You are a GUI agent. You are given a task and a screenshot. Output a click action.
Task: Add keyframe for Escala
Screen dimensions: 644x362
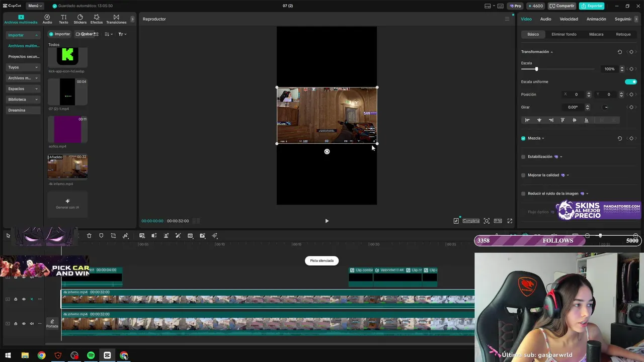(631, 69)
